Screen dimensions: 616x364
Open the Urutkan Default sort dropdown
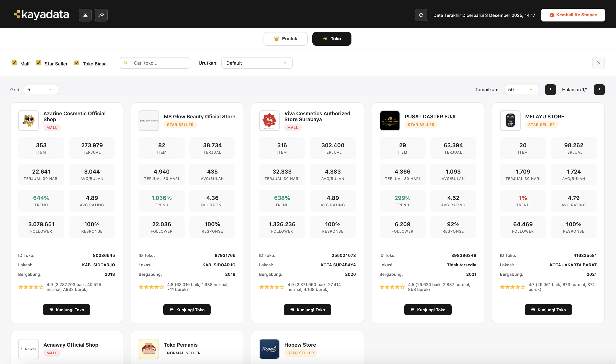point(257,63)
